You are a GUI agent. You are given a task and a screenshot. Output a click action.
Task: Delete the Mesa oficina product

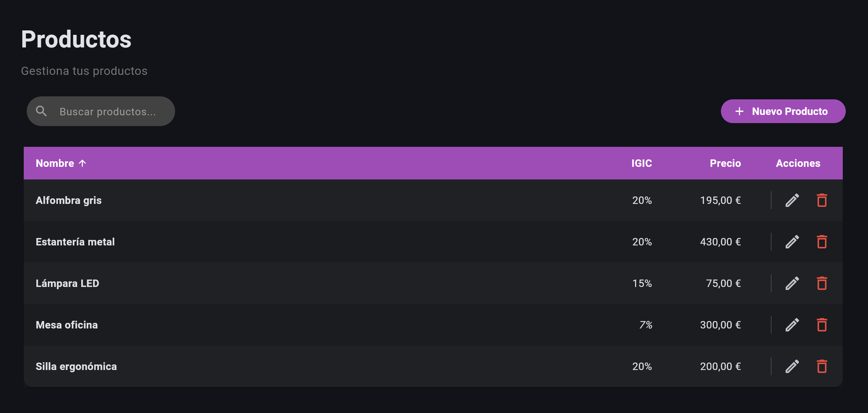coord(822,325)
